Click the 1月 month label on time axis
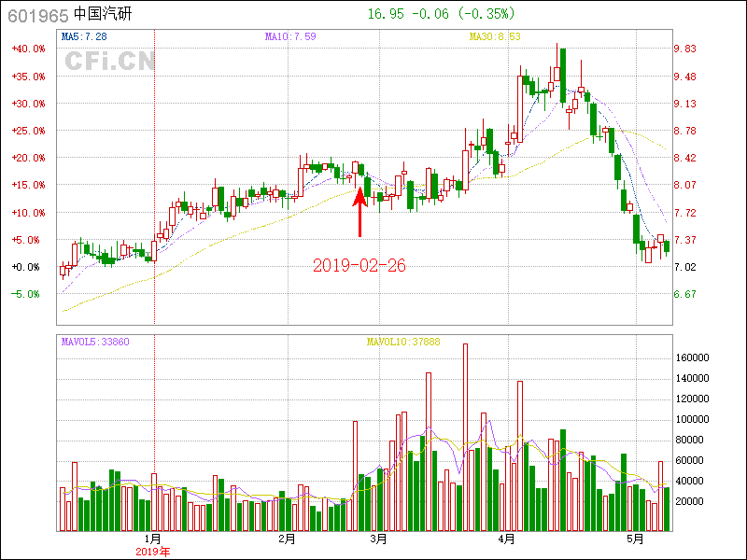Image resolution: width=747 pixels, height=560 pixels. pos(153,539)
